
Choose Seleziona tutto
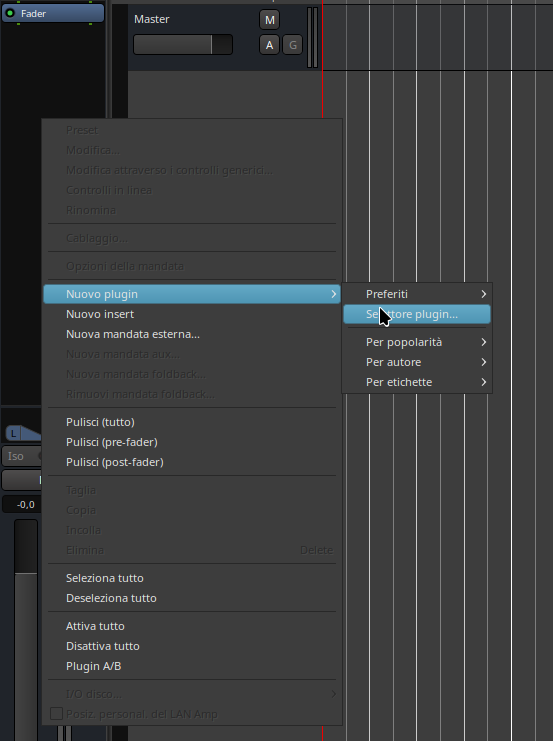(192, 578)
